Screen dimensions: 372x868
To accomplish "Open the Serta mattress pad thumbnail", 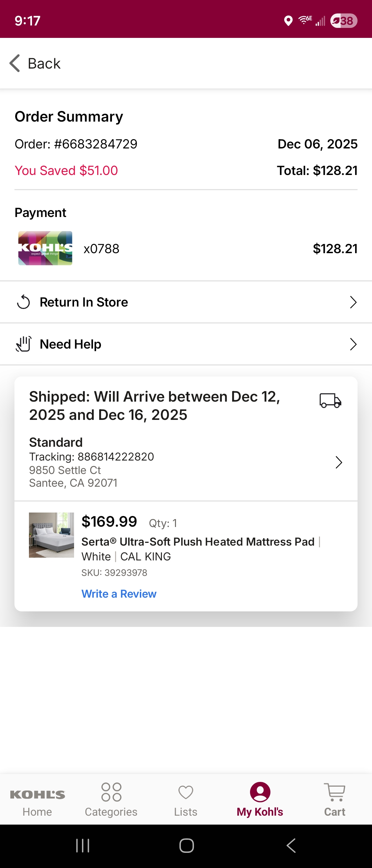I will 51,535.
